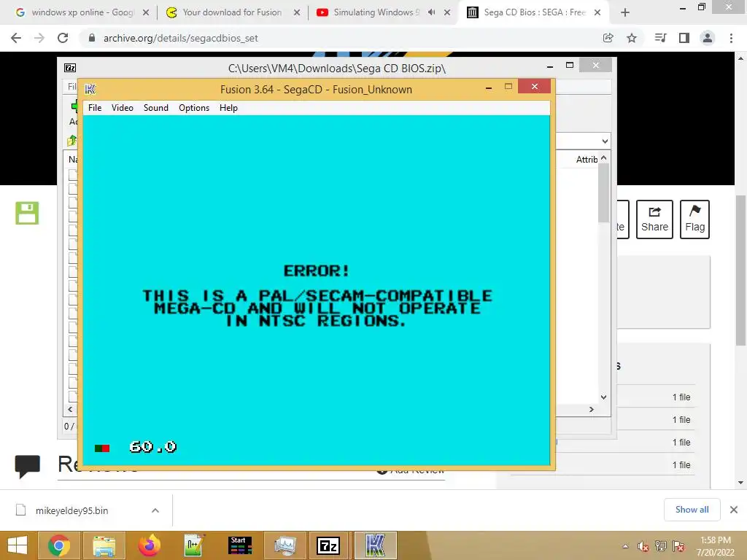Open Chrome media control icon
747x560 pixels.
point(660,38)
